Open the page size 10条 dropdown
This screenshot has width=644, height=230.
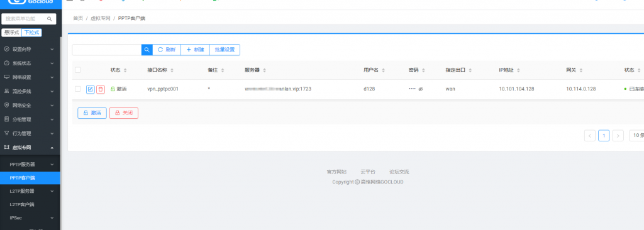(x=636, y=136)
